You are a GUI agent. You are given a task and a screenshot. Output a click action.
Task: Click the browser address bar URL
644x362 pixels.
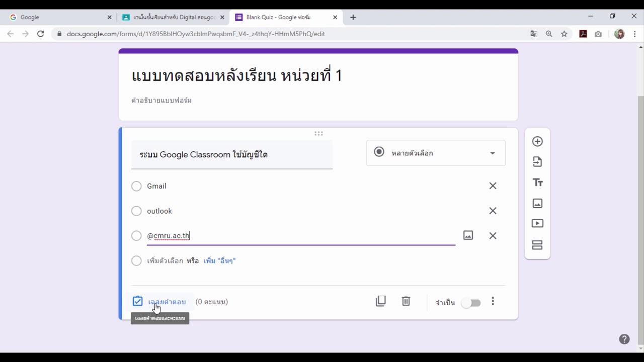(196, 34)
